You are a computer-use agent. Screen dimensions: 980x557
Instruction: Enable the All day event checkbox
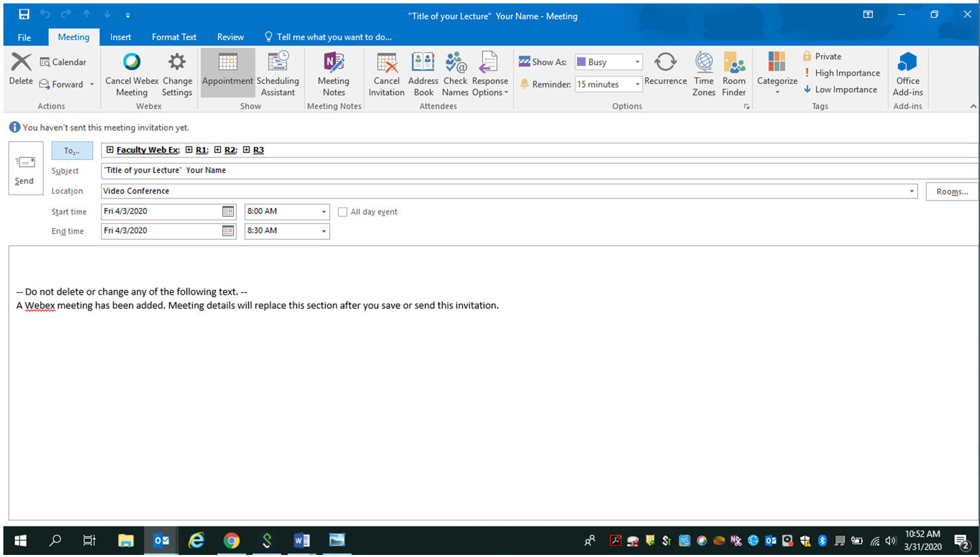[343, 212]
